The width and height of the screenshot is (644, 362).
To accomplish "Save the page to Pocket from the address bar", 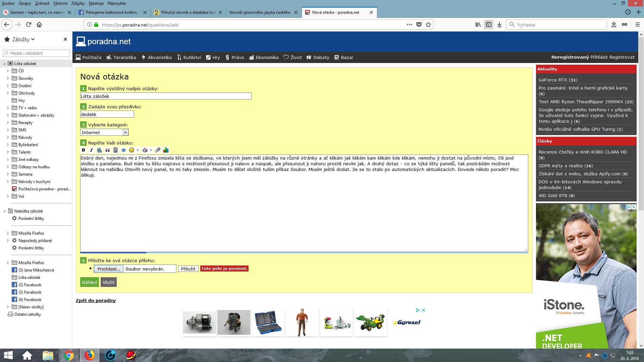I will 419,24.
